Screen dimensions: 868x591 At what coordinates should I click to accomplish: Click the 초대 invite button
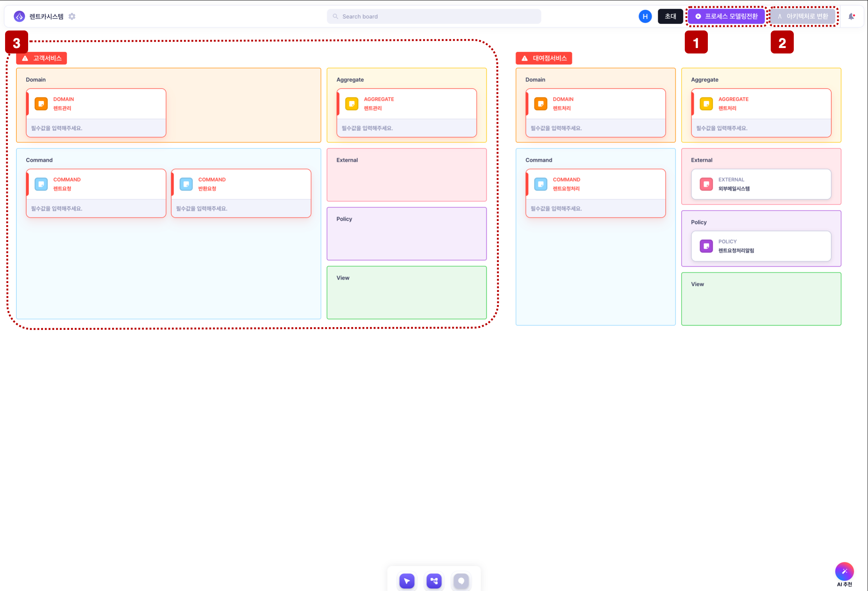[x=670, y=16]
